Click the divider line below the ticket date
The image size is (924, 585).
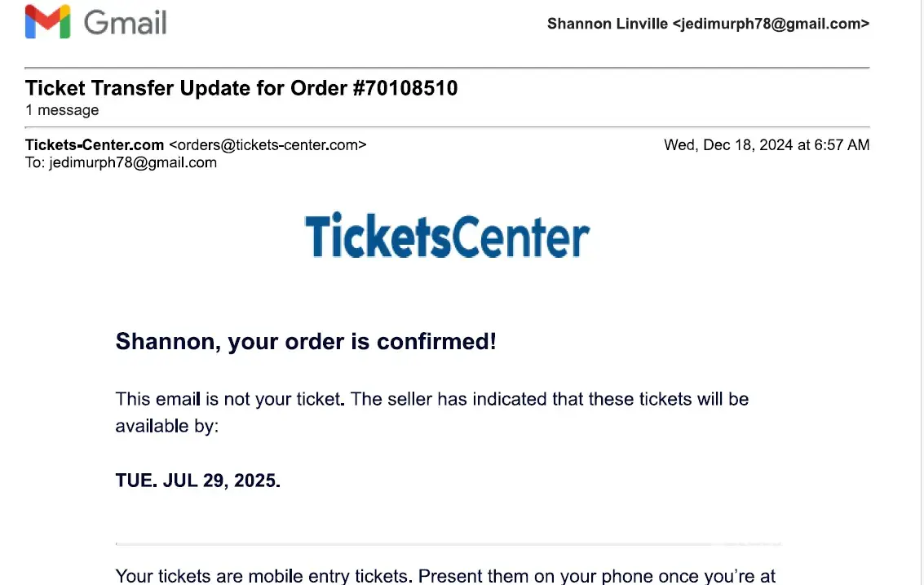point(449,543)
